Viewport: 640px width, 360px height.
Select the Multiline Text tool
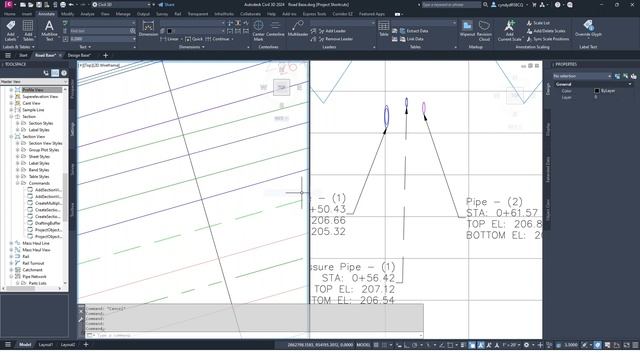click(49, 30)
